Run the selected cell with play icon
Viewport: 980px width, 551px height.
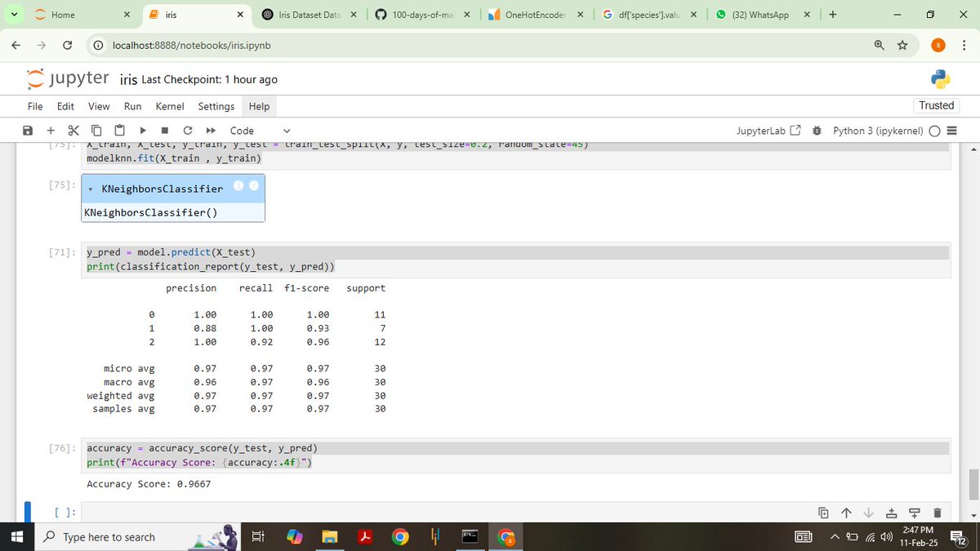(143, 131)
